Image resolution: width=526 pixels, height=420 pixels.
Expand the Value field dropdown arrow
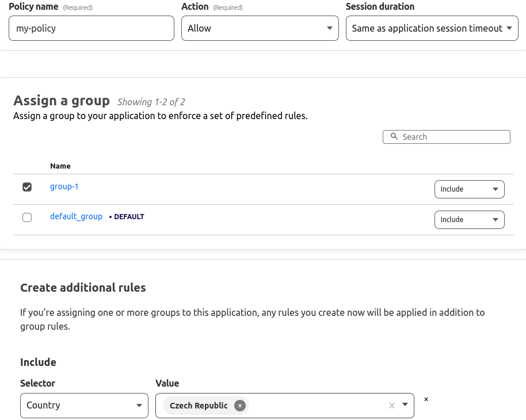point(405,406)
